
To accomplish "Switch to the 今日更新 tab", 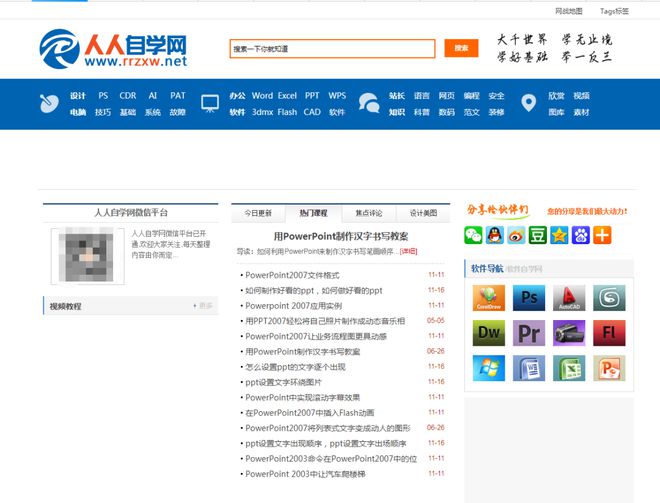I will click(258, 213).
